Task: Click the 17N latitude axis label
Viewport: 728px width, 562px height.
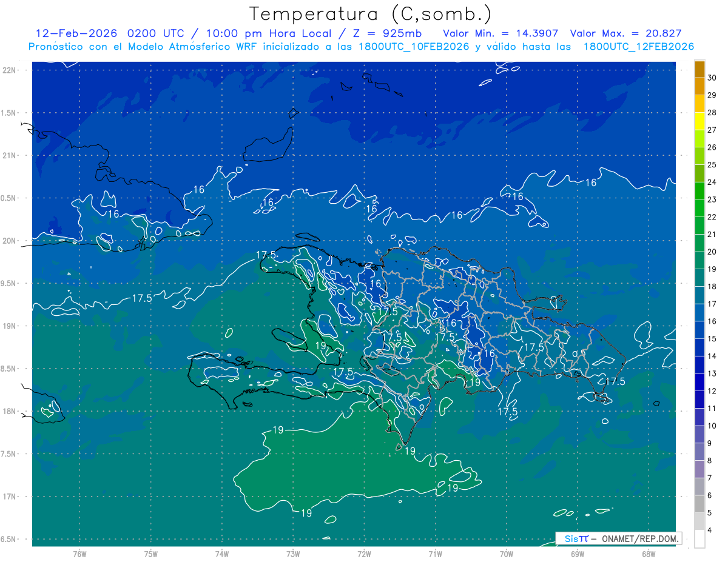Action: tap(10, 497)
